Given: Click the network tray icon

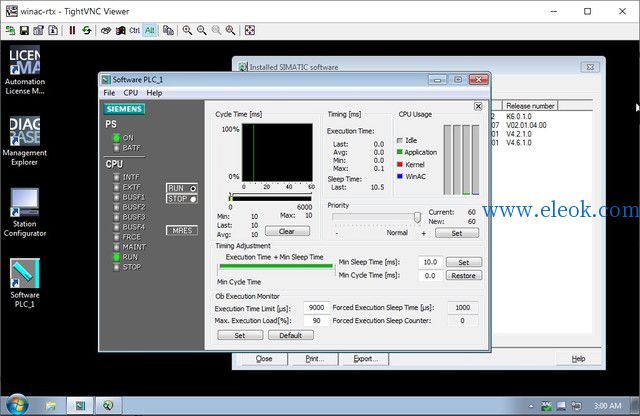Looking at the screenshot, I should 561,406.
